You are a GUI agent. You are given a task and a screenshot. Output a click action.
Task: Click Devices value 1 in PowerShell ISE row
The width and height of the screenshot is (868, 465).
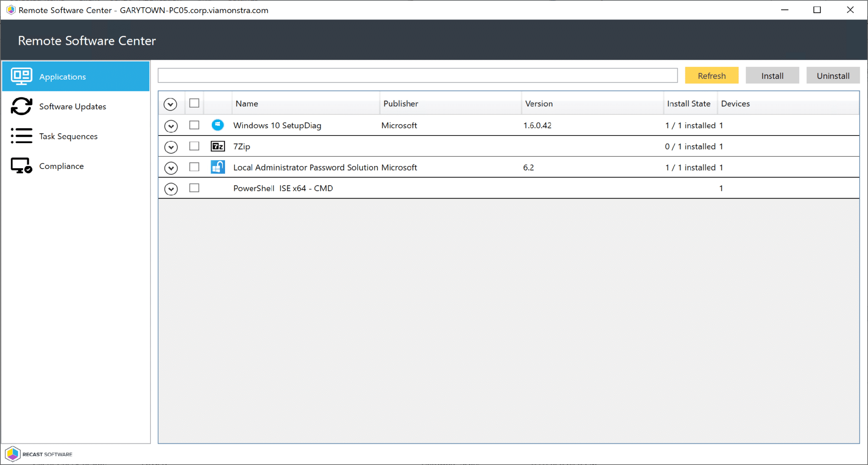pos(721,188)
